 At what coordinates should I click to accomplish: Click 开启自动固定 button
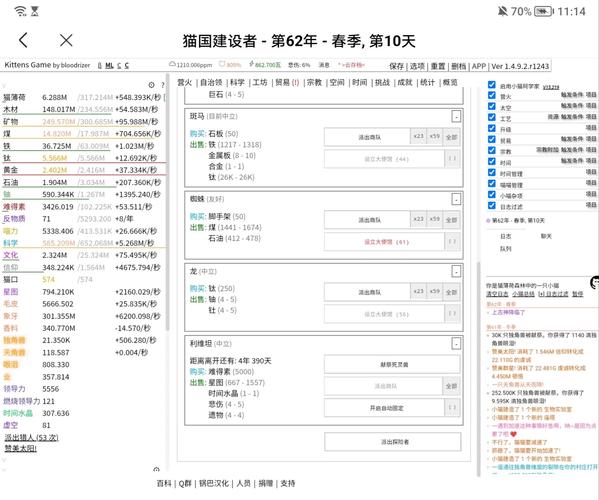coord(385,408)
